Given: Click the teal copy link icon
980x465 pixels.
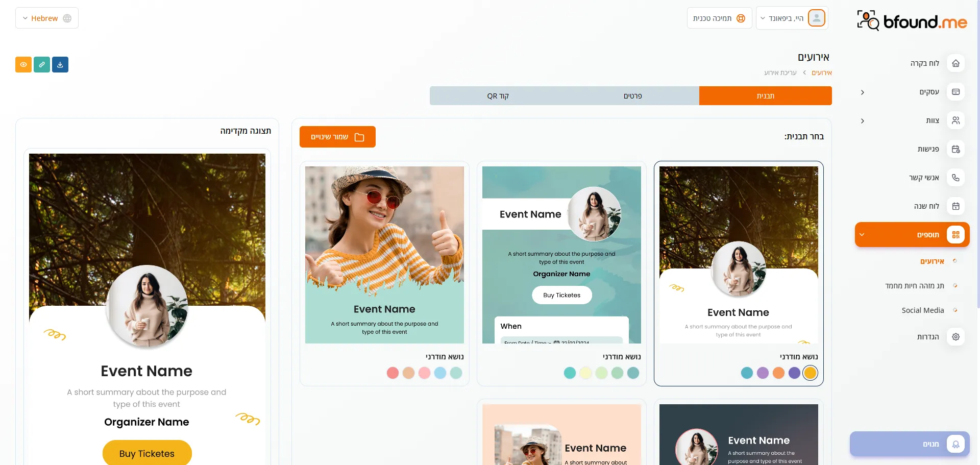Looking at the screenshot, I should coord(42,65).
